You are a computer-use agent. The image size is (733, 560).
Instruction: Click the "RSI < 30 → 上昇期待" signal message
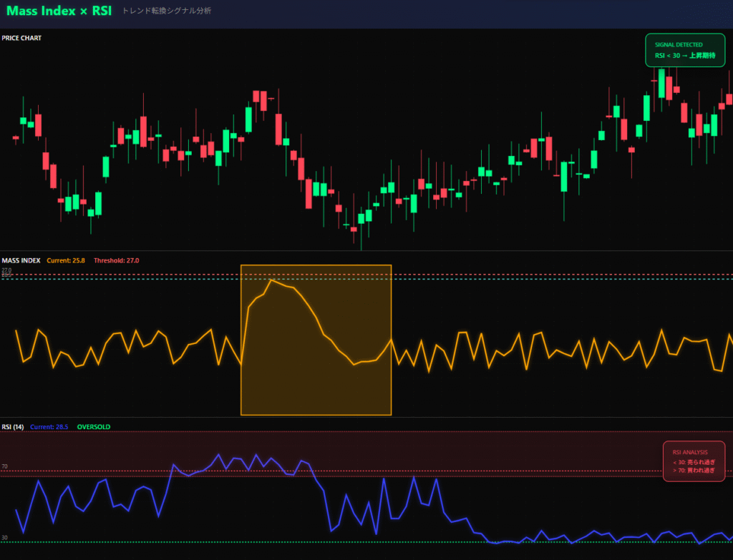coord(685,56)
